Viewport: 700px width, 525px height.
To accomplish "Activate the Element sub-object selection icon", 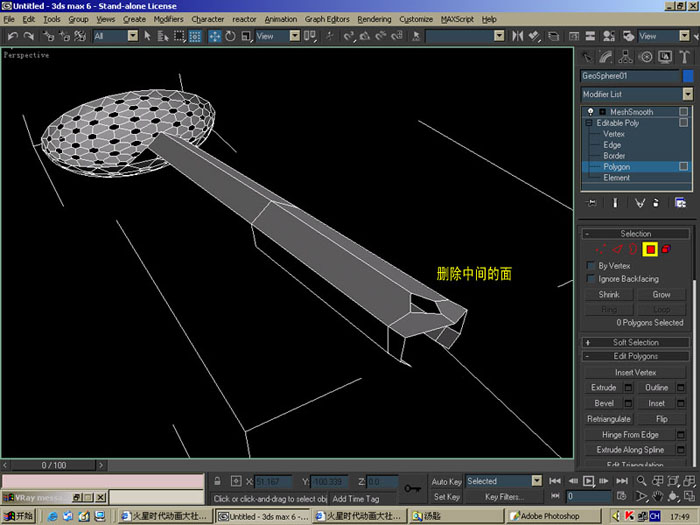I will 666,249.
